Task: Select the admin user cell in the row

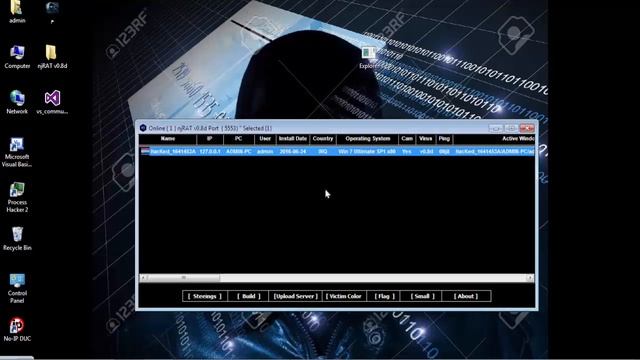Action: [265, 151]
